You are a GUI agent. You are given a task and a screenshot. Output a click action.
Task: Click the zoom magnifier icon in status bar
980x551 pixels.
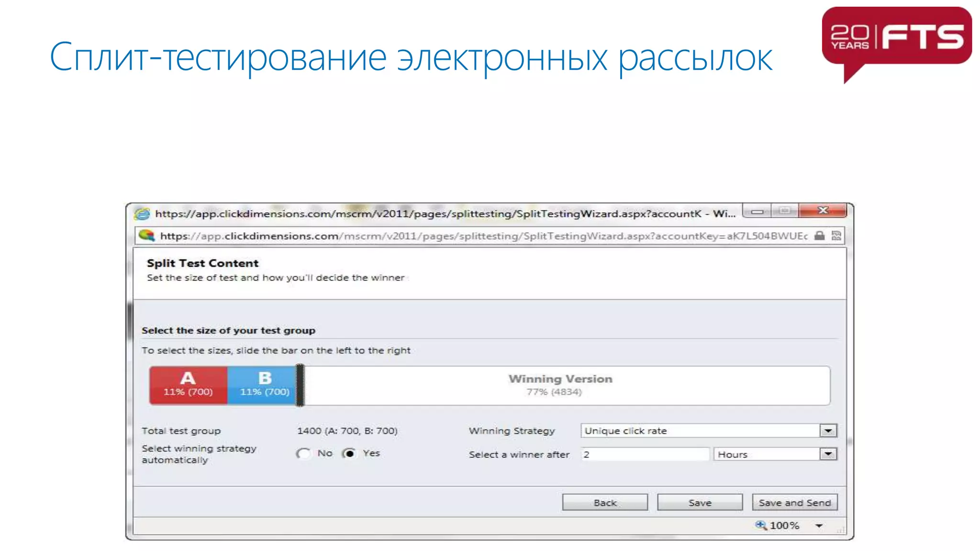coord(760,525)
